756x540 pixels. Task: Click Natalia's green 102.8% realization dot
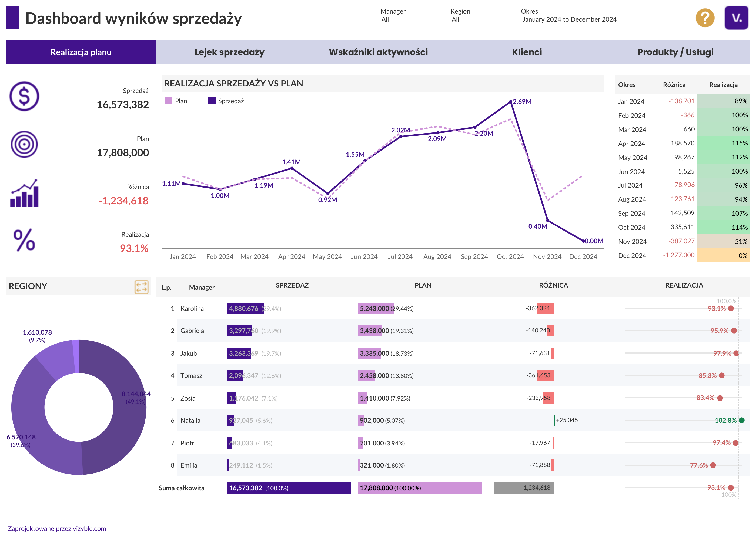742,420
